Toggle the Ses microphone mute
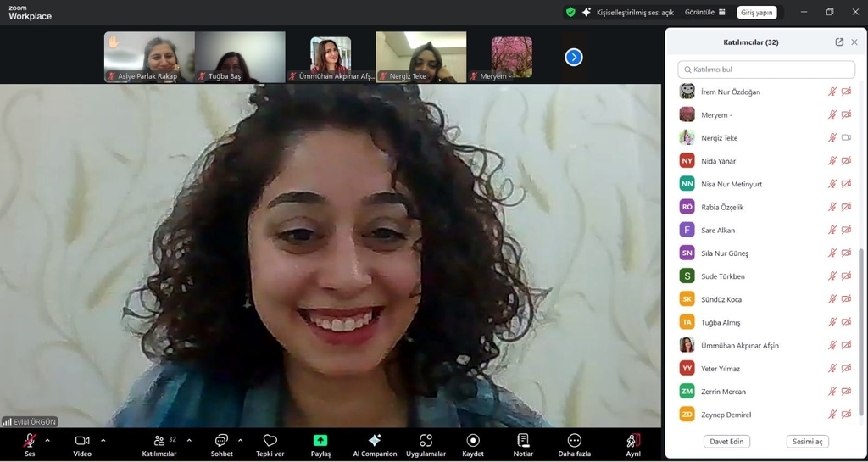The image size is (868, 462). pos(30,441)
